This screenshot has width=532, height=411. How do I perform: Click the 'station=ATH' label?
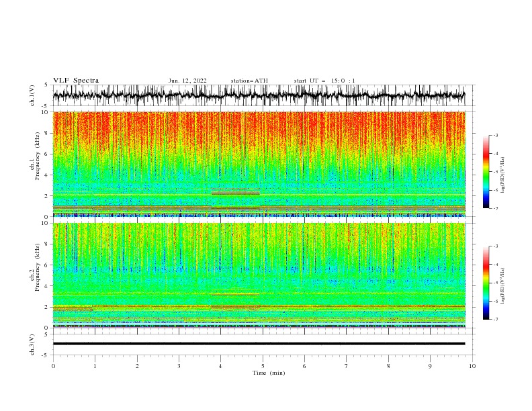(x=249, y=81)
